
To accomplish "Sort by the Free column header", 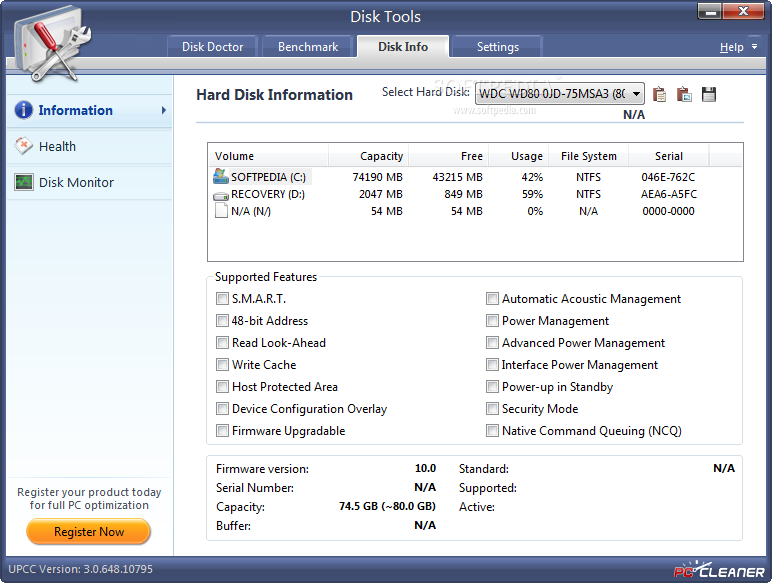I will (x=449, y=156).
